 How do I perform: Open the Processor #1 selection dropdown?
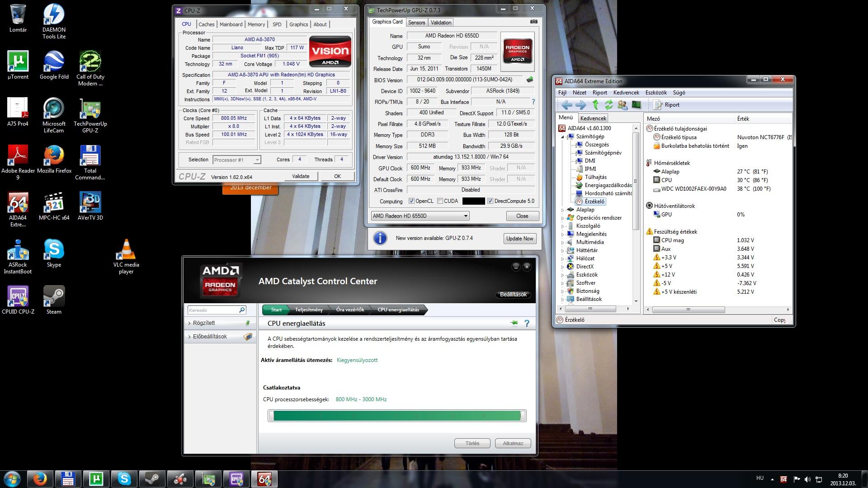237,160
